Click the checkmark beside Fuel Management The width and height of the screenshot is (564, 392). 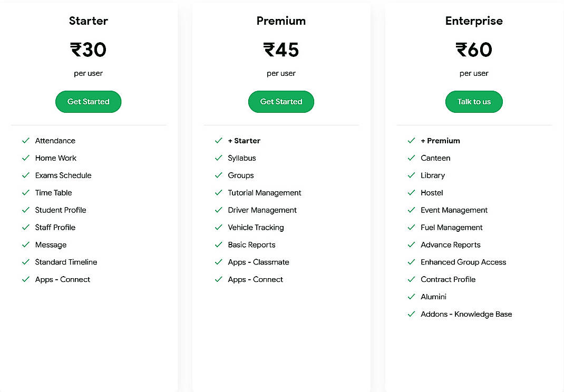click(x=412, y=228)
